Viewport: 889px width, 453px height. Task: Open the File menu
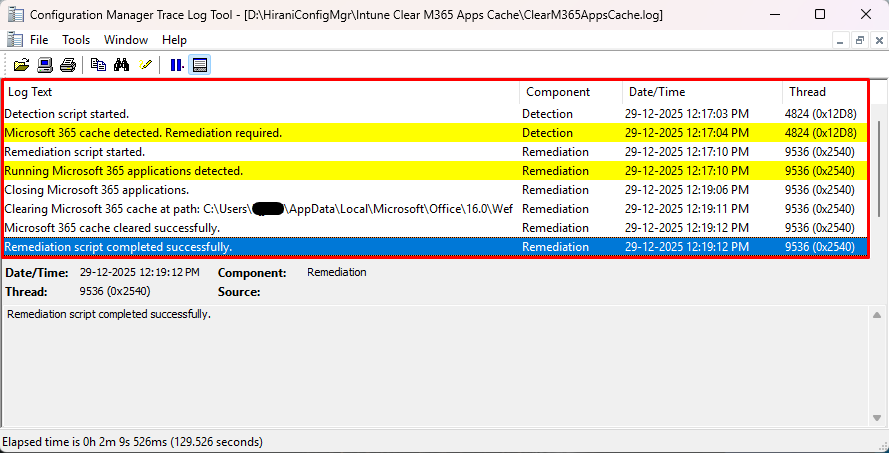[x=39, y=40]
